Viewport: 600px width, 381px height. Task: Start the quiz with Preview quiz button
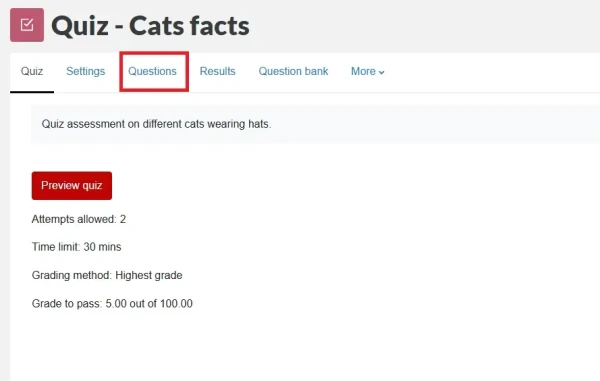(72, 186)
